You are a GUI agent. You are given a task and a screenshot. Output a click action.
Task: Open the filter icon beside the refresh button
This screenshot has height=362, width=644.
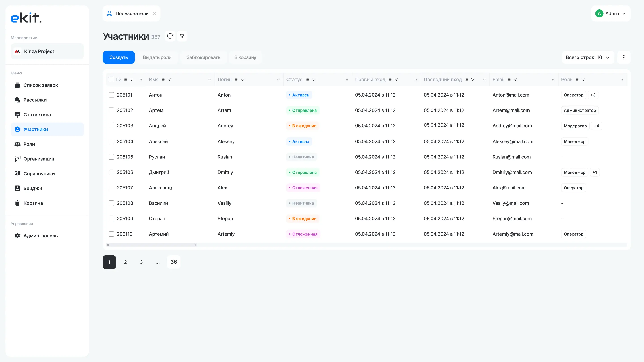[182, 36]
